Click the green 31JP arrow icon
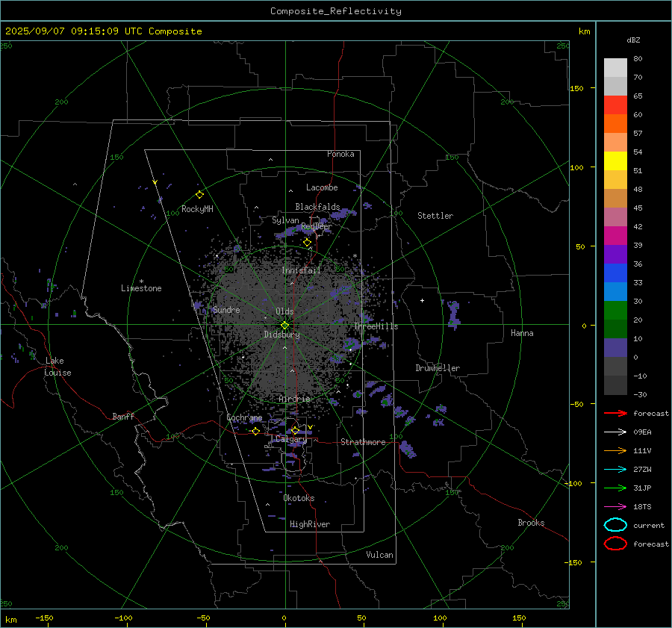Screen dimensions: 672x628 click(615, 488)
